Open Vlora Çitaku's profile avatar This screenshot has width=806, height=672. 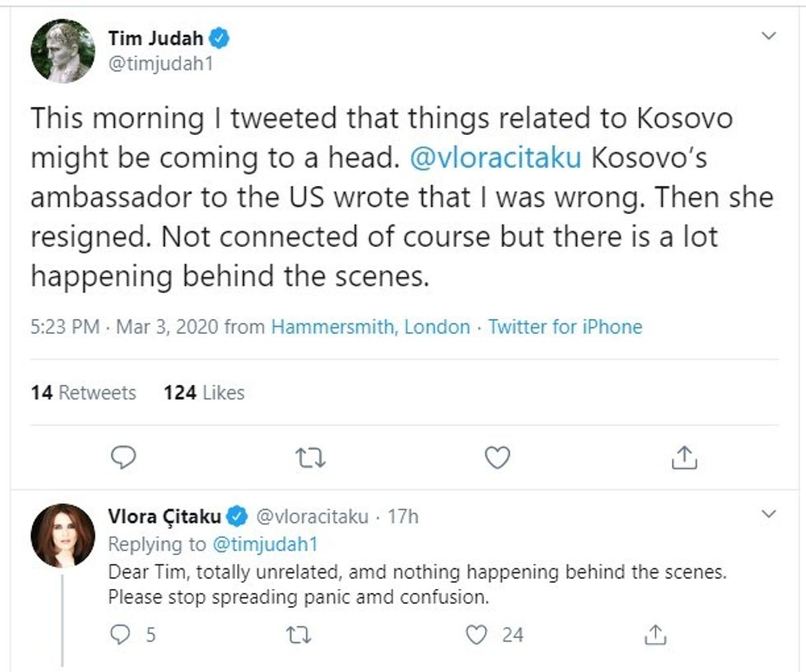coord(63,535)
